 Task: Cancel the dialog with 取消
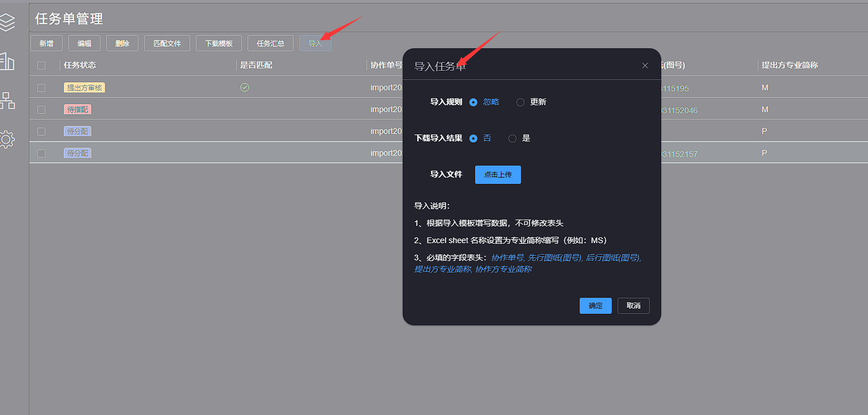pos(634,306)
